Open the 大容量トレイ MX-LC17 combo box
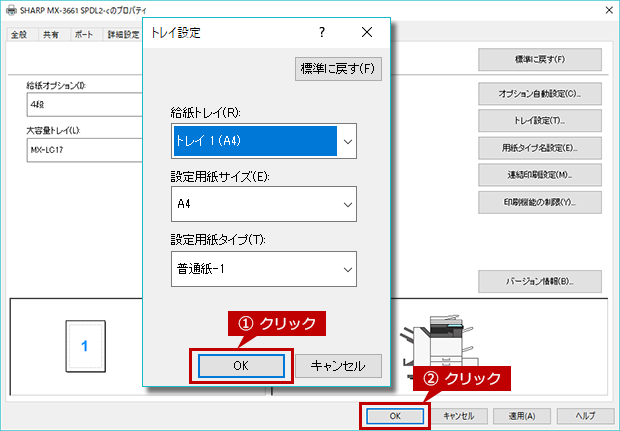 pos(85,150)
